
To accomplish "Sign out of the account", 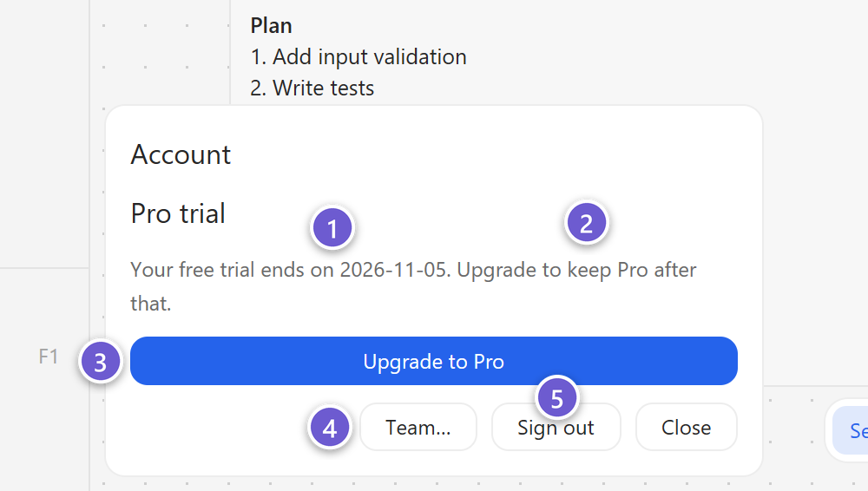I will pyautogui.click(x=556, y=428).
